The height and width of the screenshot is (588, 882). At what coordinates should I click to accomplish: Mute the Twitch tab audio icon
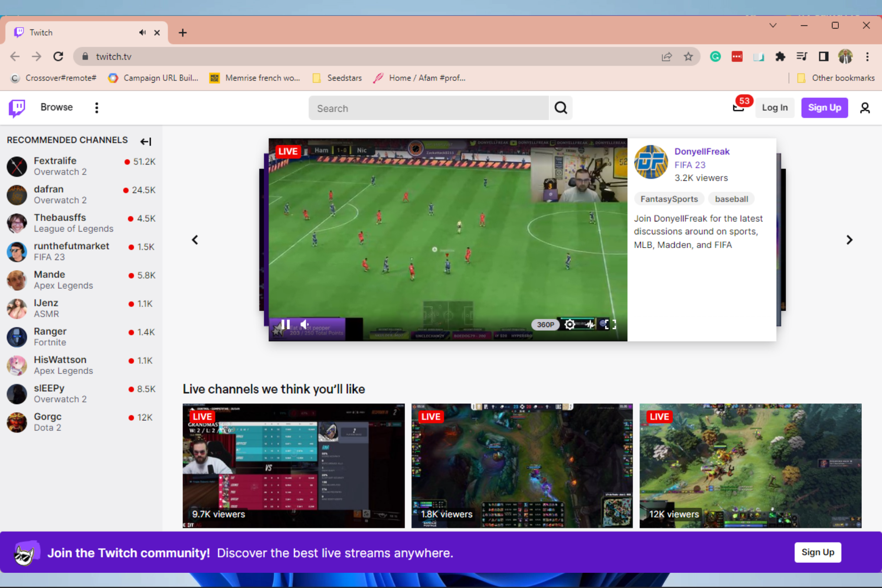(142, 33)
